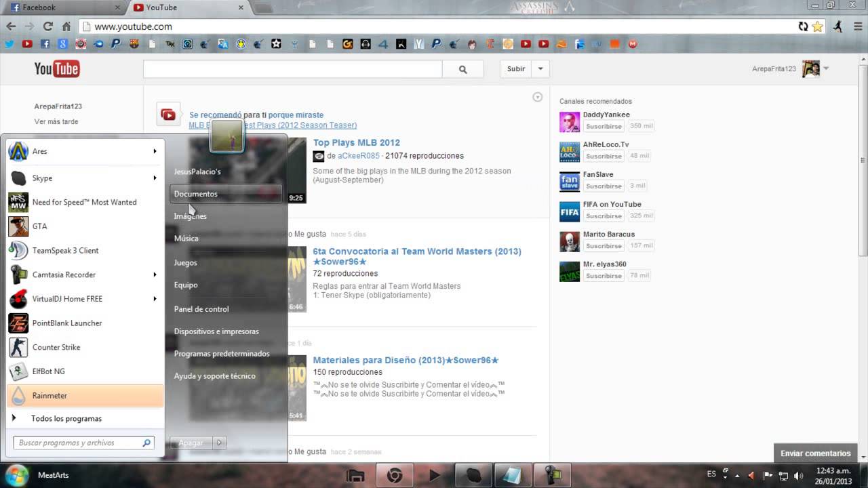Open Música library

(186, 239)
